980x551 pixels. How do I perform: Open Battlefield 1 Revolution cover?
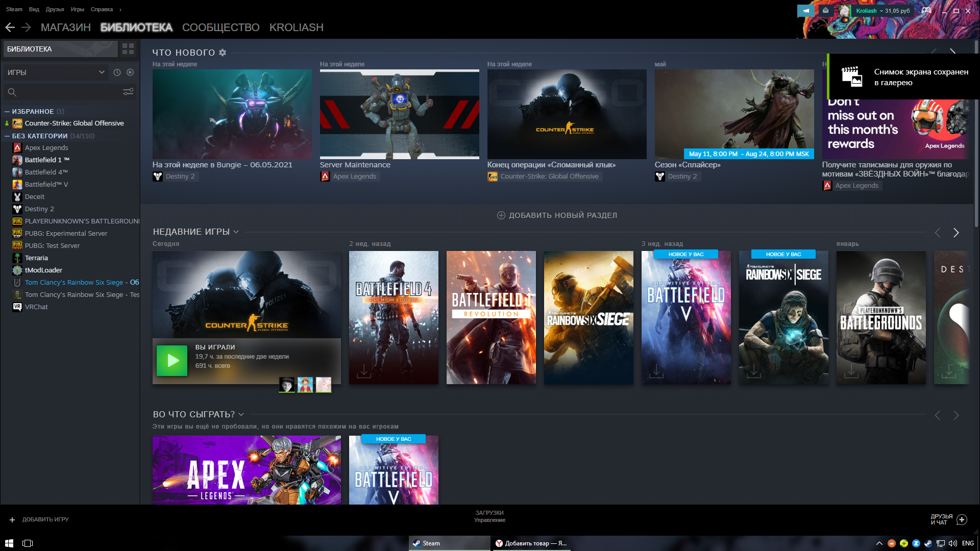(491, 317)
